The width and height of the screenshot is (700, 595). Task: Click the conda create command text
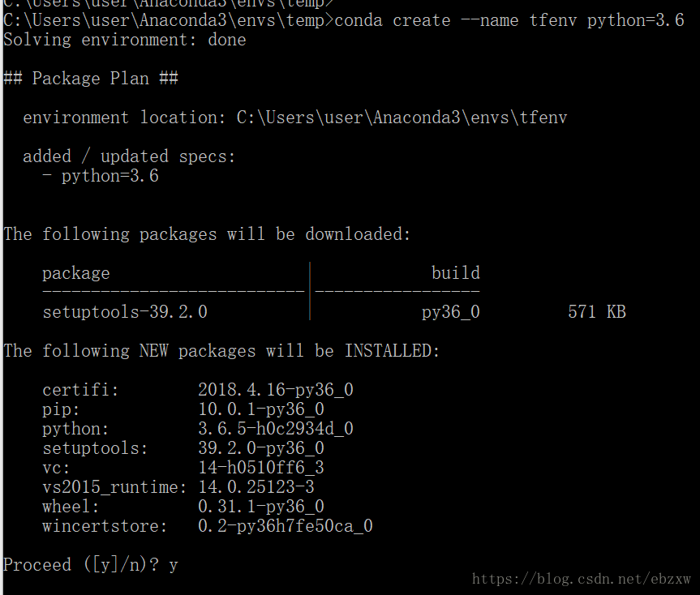[x=509, y=20]
